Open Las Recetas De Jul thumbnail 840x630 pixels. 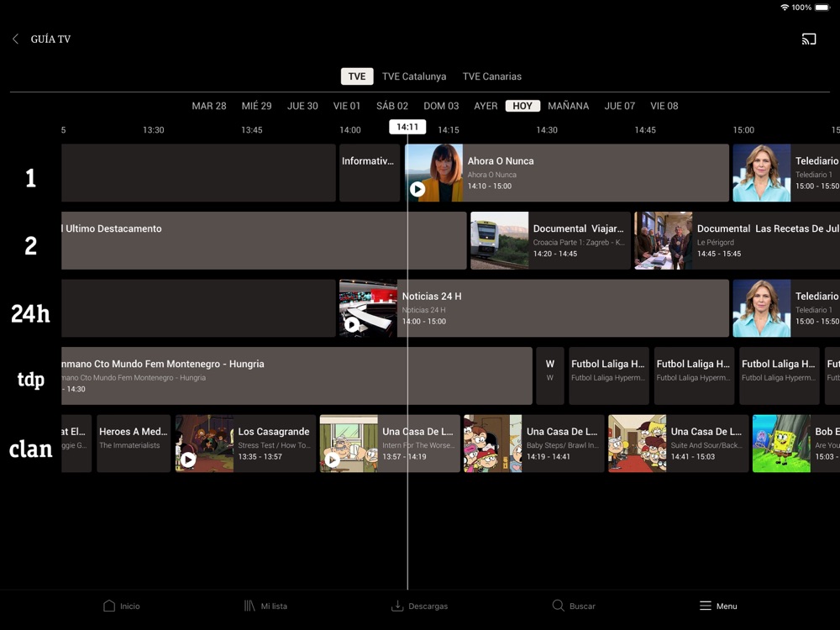(x=664, y=240)
